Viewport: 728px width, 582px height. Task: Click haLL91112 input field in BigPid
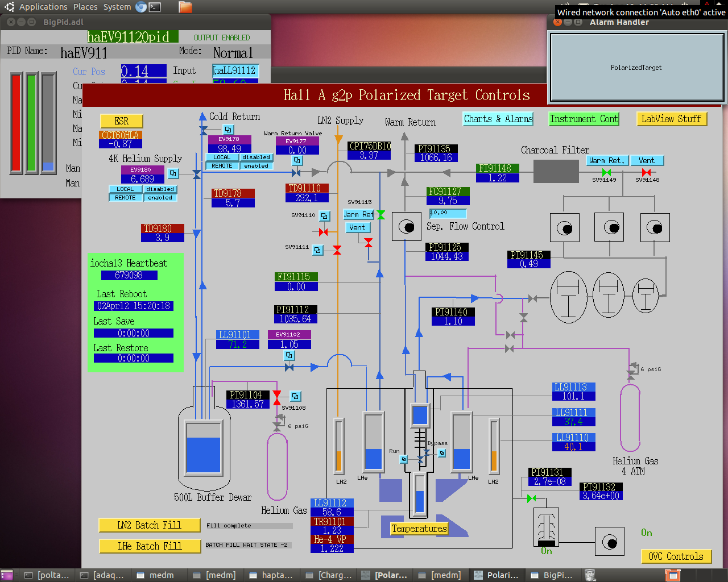click(x=235, y=70)
